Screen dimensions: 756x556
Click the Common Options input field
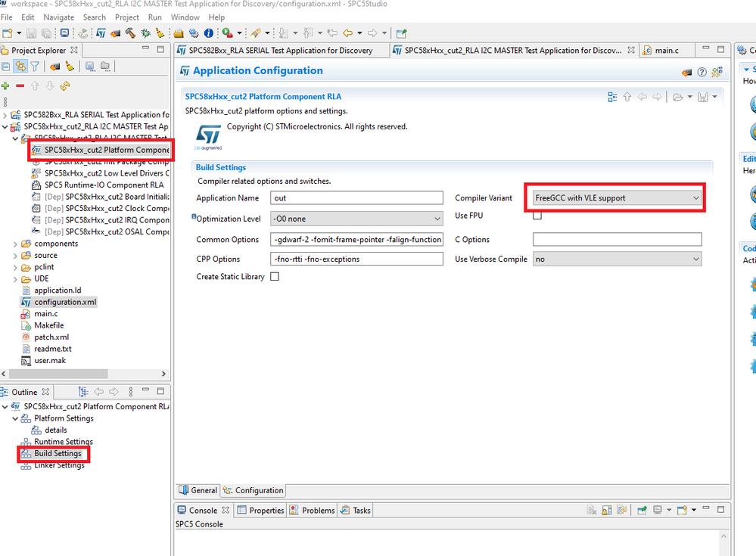(356, 240)
